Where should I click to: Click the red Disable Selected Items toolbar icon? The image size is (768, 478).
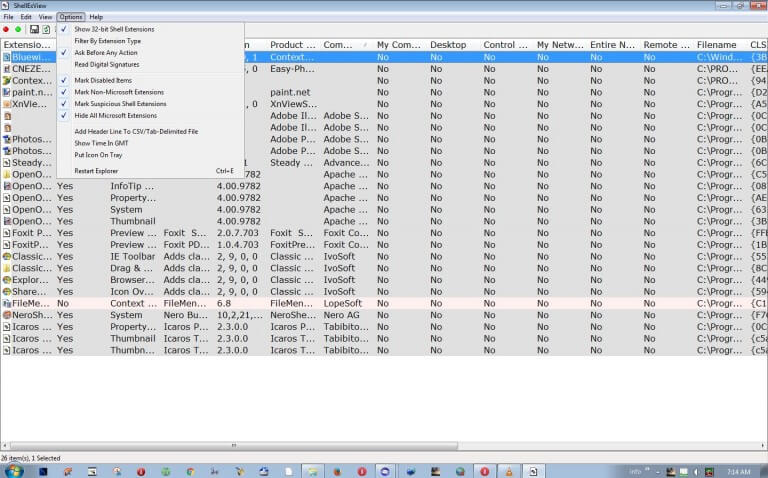[x=6, y=29]
